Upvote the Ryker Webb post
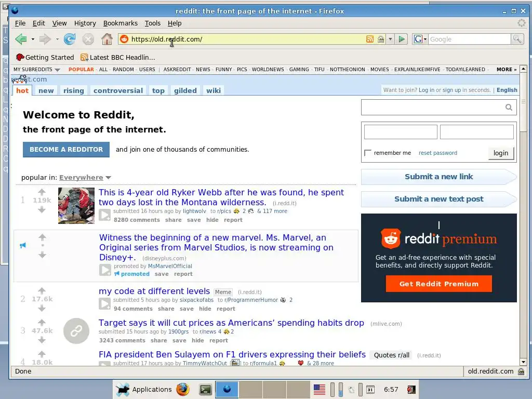This screenshot has width=532, height=399. pos(42,192)
